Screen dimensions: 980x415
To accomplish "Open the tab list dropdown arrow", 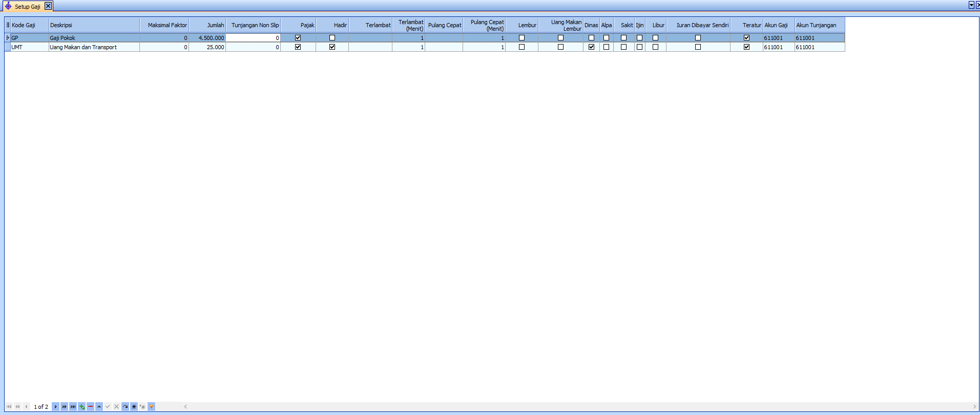I will [x=971, y=5].
